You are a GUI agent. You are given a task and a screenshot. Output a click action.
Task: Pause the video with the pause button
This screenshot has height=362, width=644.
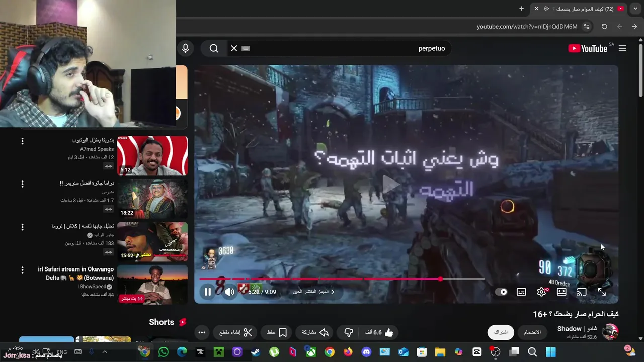click(208, 292)
